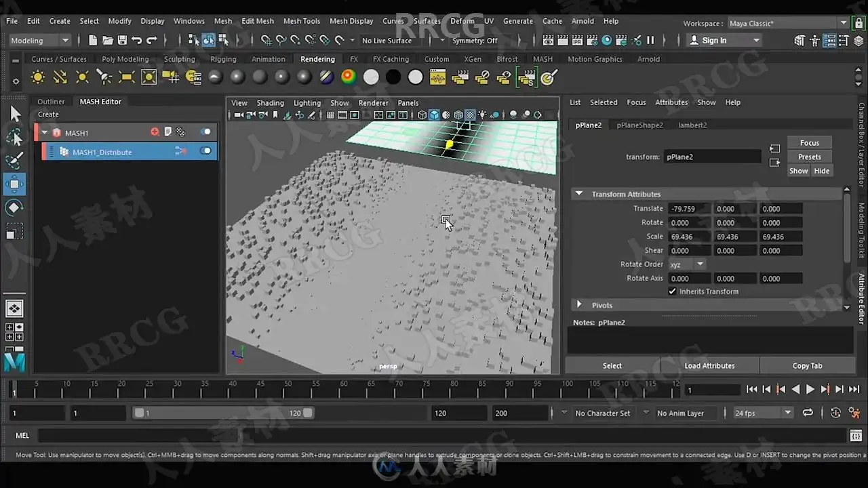Open the Sign In account dropdown

point(725,41)
